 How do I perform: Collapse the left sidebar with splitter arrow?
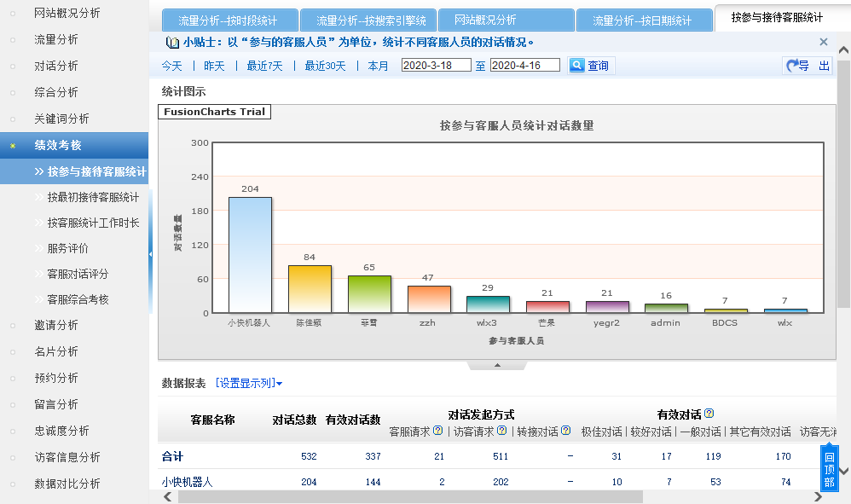(x=151, y=254)
